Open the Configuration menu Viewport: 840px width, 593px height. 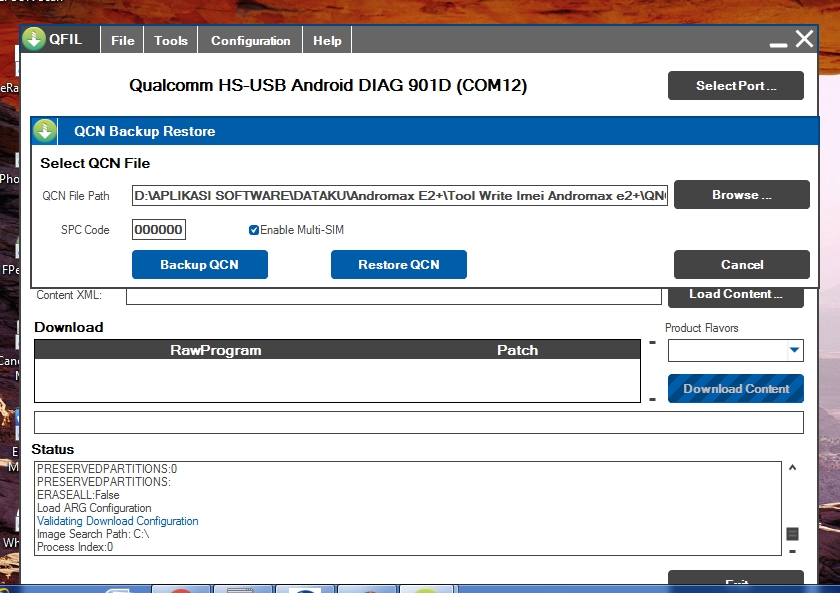click(249, 40)
